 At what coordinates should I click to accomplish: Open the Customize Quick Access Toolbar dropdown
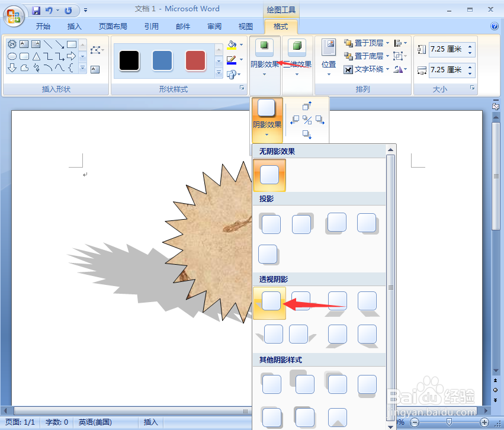click(85, 11)
